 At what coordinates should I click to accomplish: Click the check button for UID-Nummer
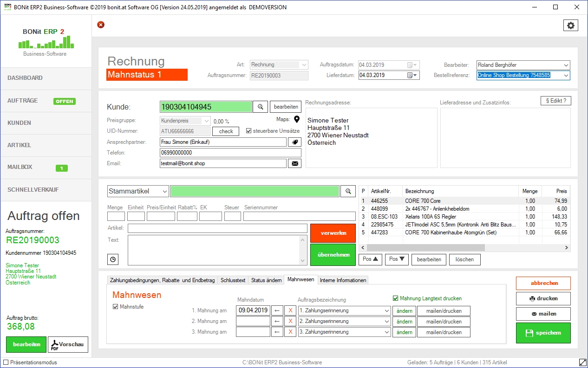(x=226, y=131)
